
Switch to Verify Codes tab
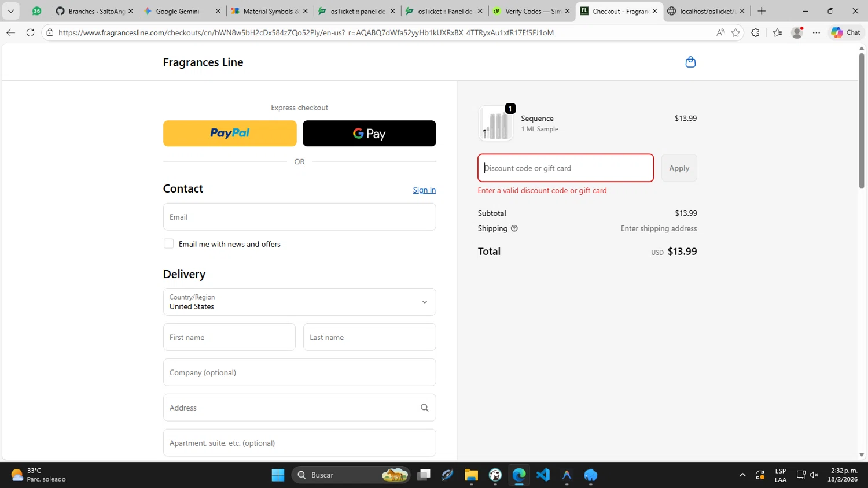531,11
